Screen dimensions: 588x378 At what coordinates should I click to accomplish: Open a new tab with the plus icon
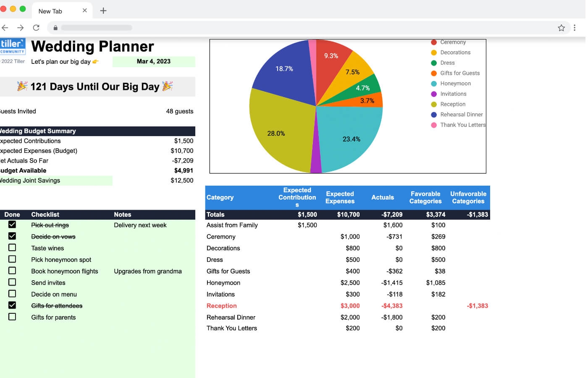click(x=103, y=10)
